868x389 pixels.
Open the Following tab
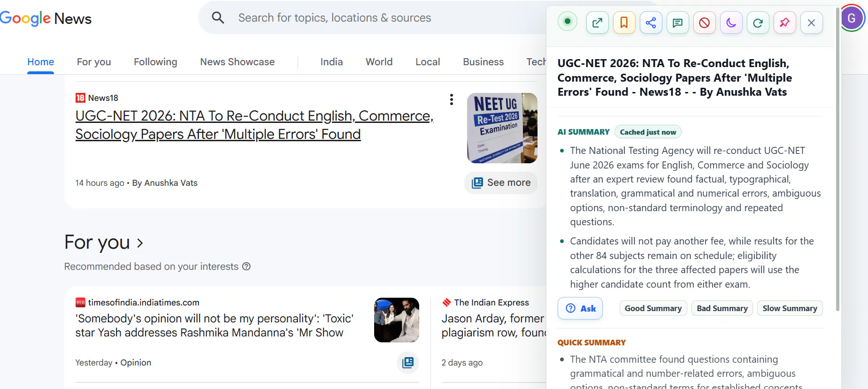click(155, 62)
